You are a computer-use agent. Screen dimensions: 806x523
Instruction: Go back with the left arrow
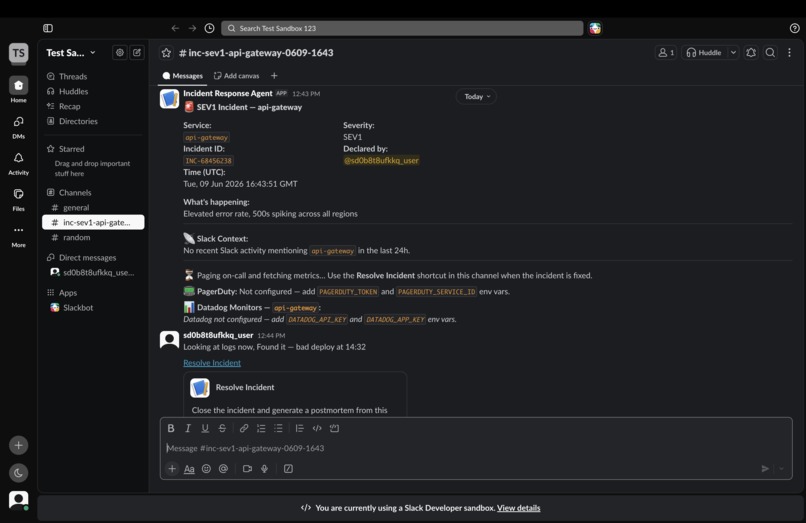pyautogui.click(x=175, y=28)
